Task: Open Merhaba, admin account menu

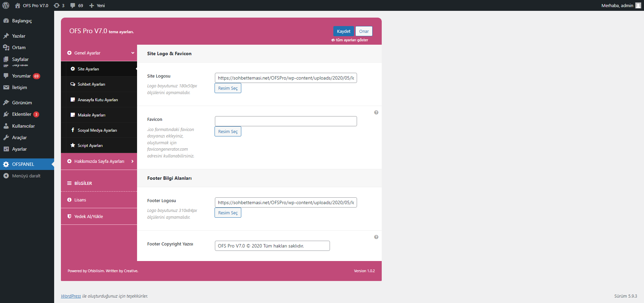Action: pyautogui.click(x=621, y=5)
